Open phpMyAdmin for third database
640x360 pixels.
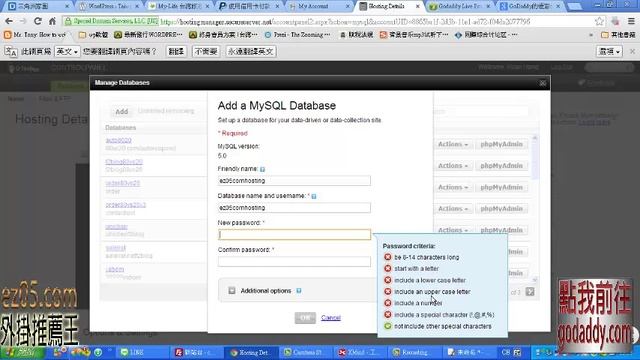point(501,187)
